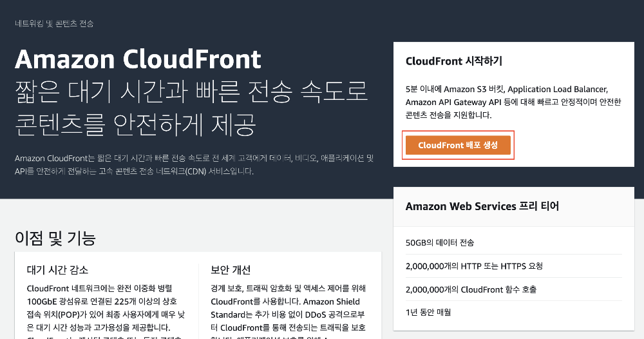Viewport: 644px width, 339px height.
Task: Select the 50GB의 데이터 전송 row
Action: pos(514,243)
